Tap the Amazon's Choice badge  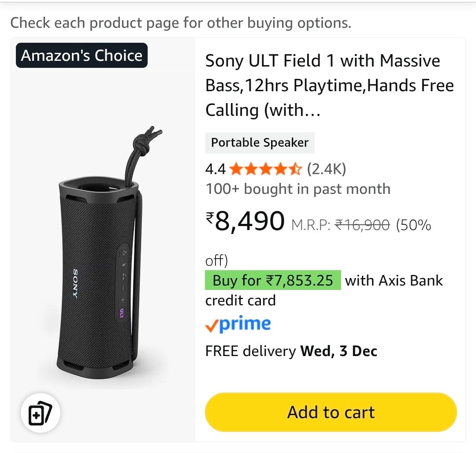pos(82,56)
